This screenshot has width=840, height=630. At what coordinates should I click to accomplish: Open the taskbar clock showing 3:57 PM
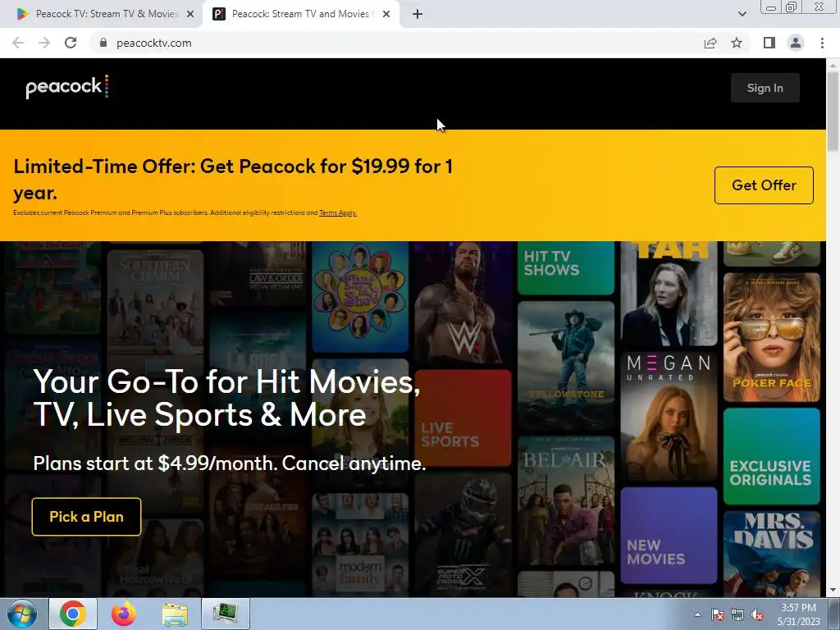pos(798,614)
